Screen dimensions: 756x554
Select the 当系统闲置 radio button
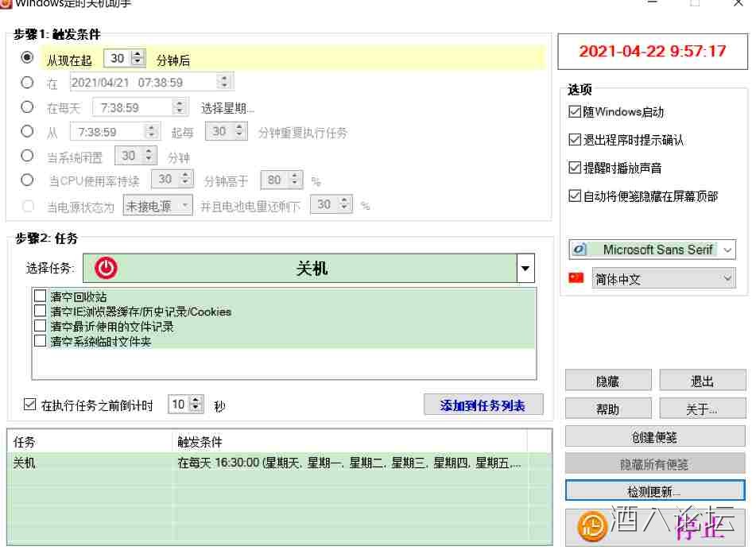coord(28,156)
